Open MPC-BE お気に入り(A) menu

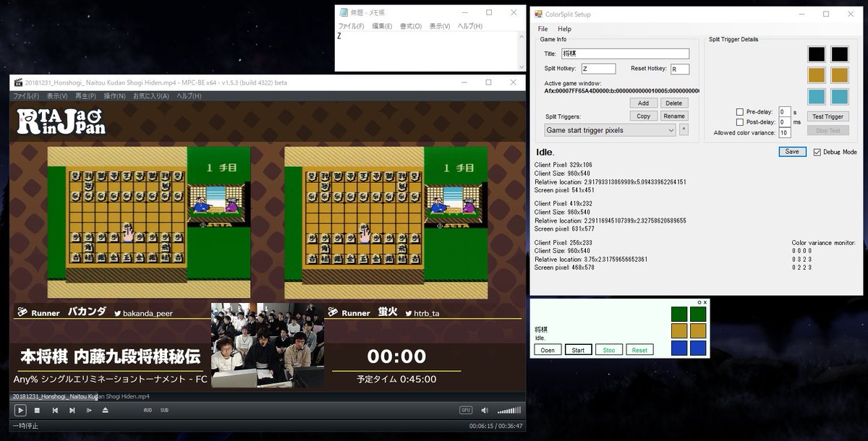pos(151,95)
